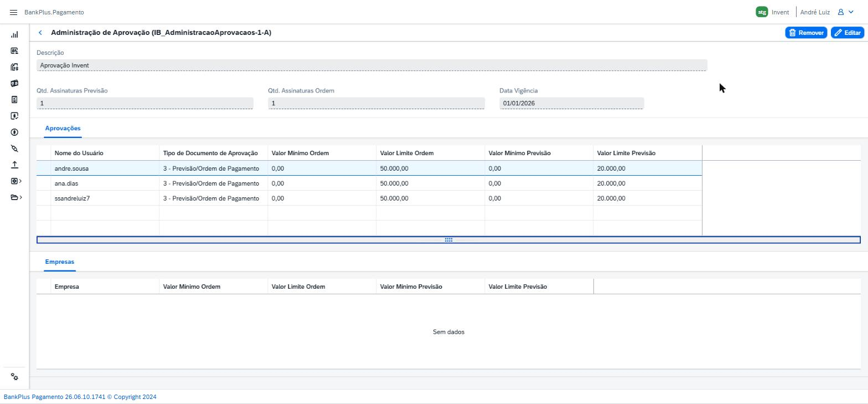Expand the sidebar folder menu with chevron
The width and height of the screenshot is (868, 404).
[x=16, y=197]
